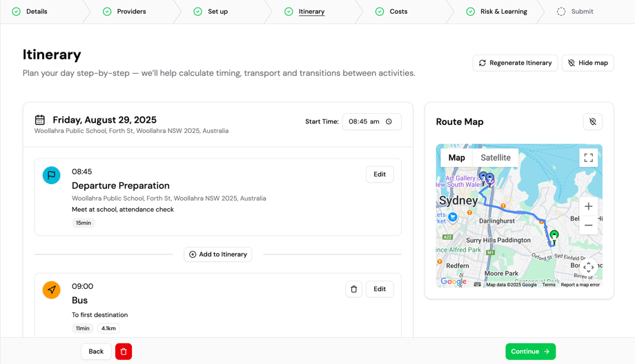This screenshot has width=635, height=364.
Task: Zoom out on the route map
Action: point(588,225)
